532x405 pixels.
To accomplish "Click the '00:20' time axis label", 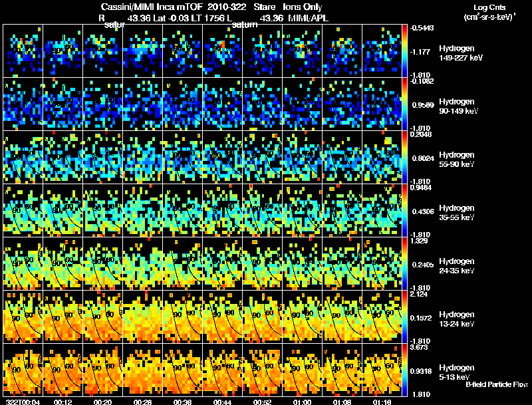I will click(103, 402).
